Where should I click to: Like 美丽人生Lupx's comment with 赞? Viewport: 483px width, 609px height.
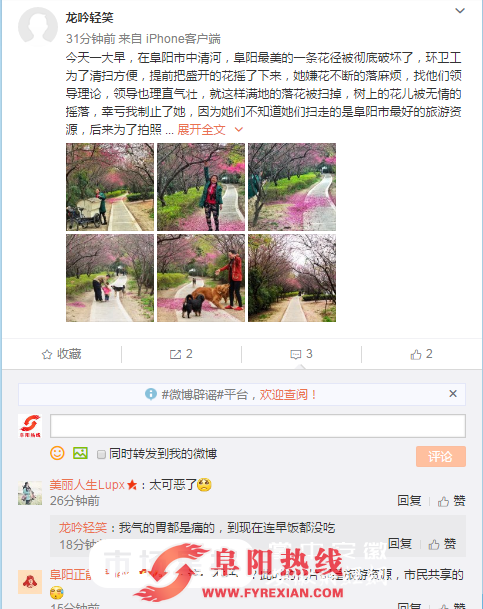(452, 501)
